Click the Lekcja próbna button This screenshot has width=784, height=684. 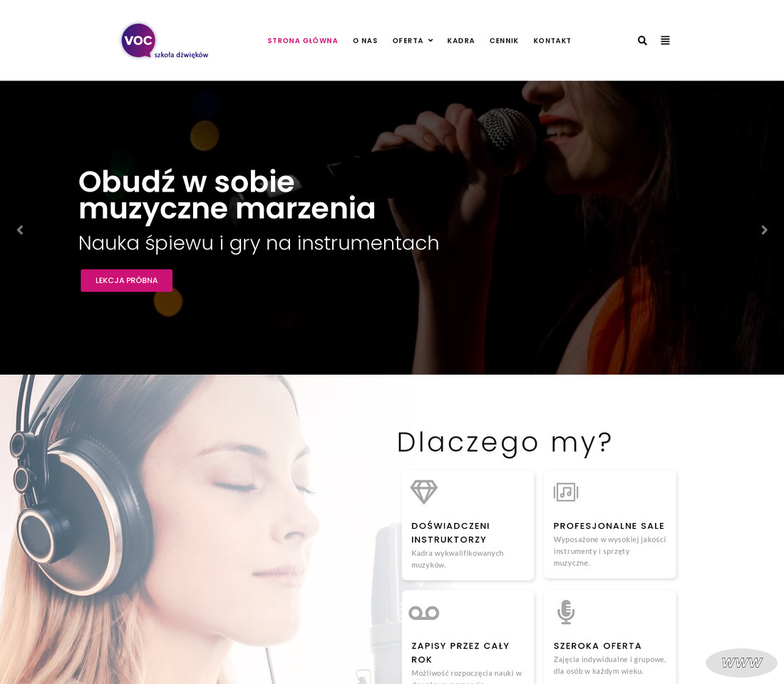click(126, 281)
